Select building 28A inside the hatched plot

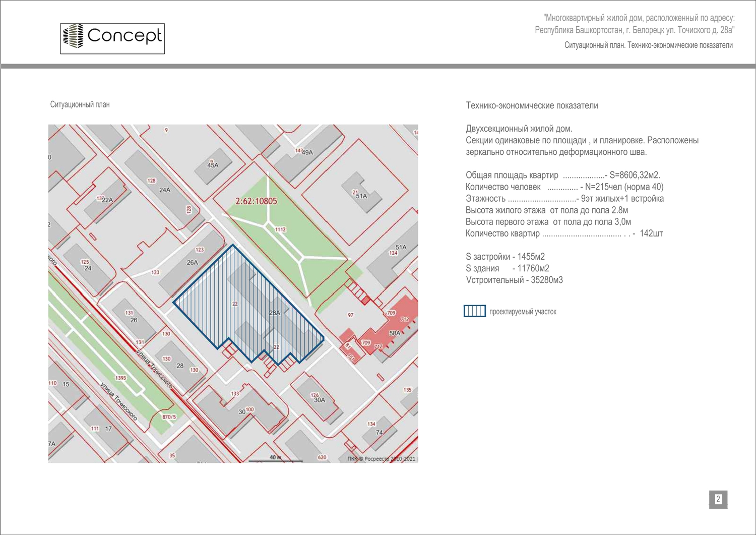(274, 313)
